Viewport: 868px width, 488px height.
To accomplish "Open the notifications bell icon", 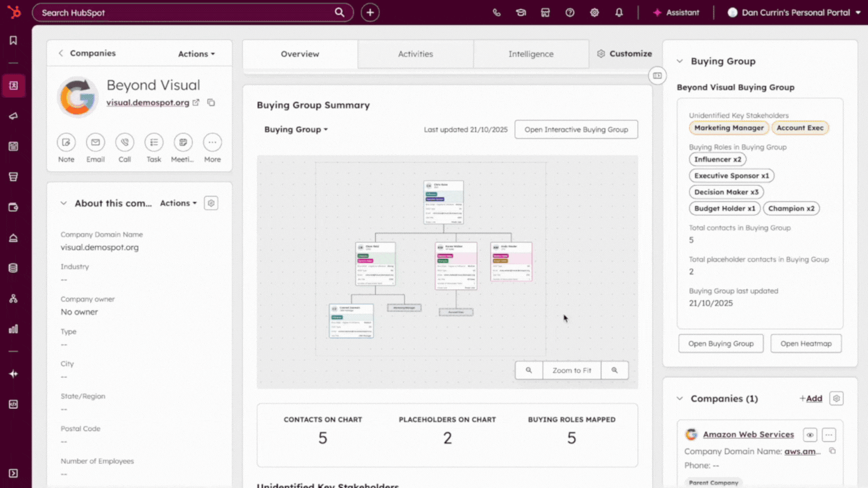I will 619,12.
